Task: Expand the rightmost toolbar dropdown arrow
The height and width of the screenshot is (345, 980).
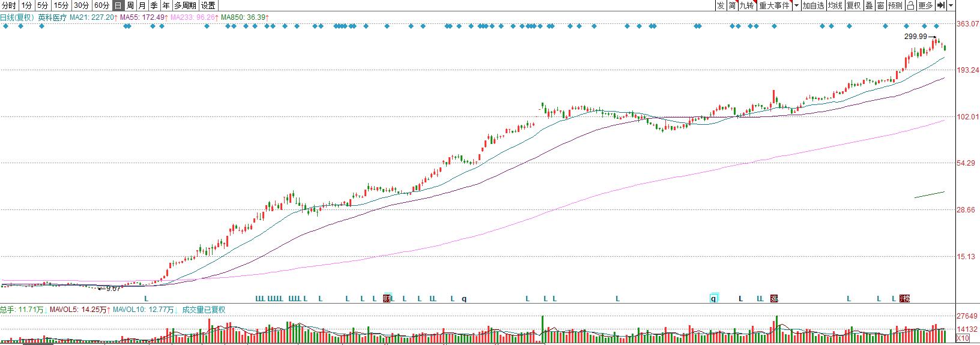Action: click(951, 5)
